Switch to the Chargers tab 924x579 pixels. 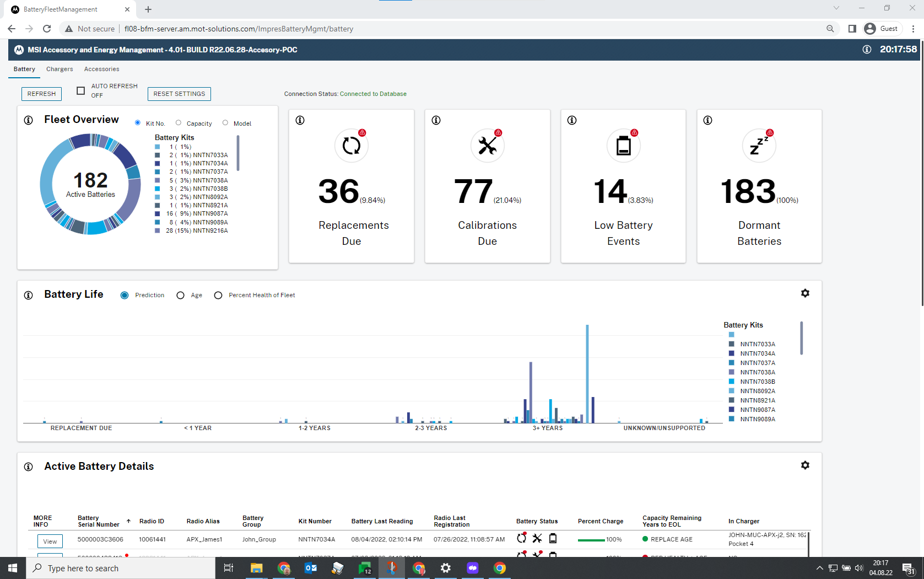click(x=60, y=69)
